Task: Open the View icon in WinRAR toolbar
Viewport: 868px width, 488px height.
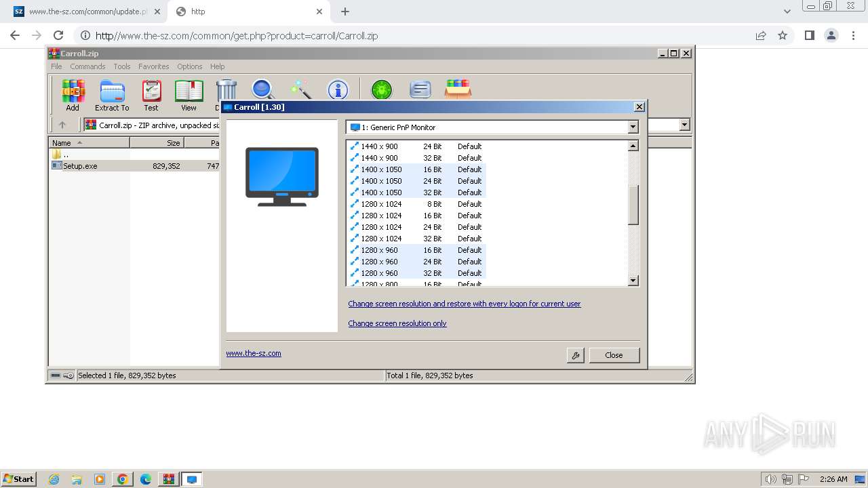Action: (x=189, y=95)
